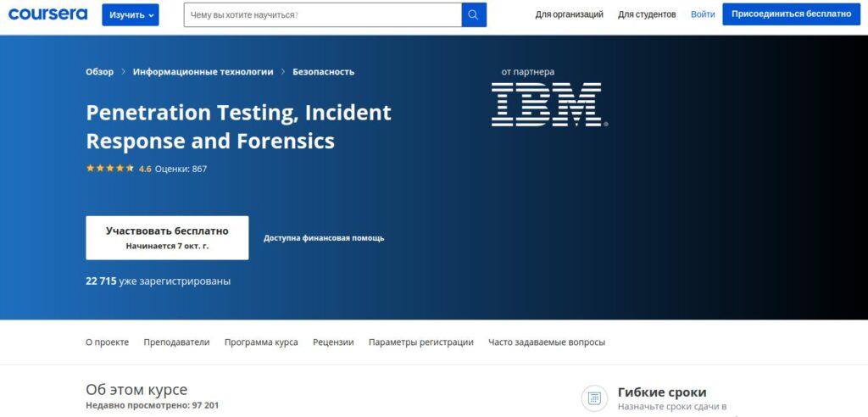Screen dimensions: 868x417
Task: Open the Для организаций link
Action: click(x=569, y=14)
